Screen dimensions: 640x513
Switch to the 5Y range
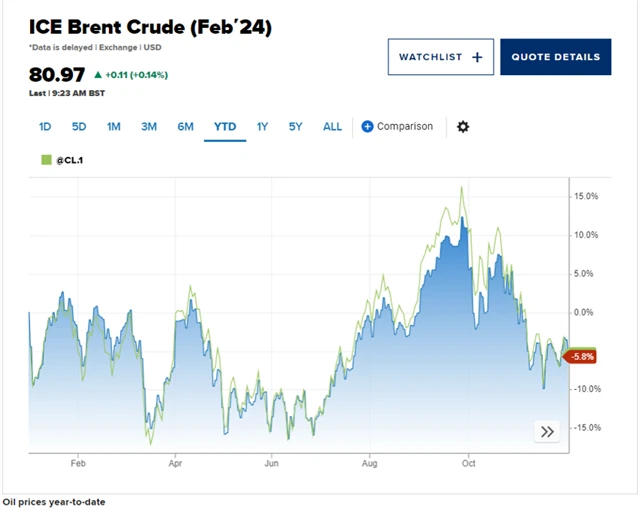click(x=295, y=127)
